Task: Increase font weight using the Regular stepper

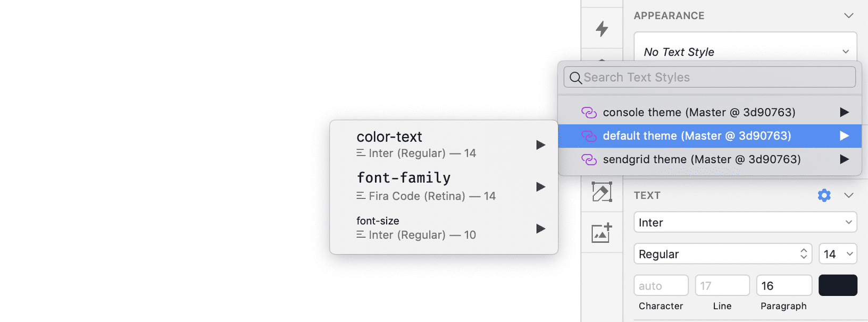Action: [x=803, y=250]
